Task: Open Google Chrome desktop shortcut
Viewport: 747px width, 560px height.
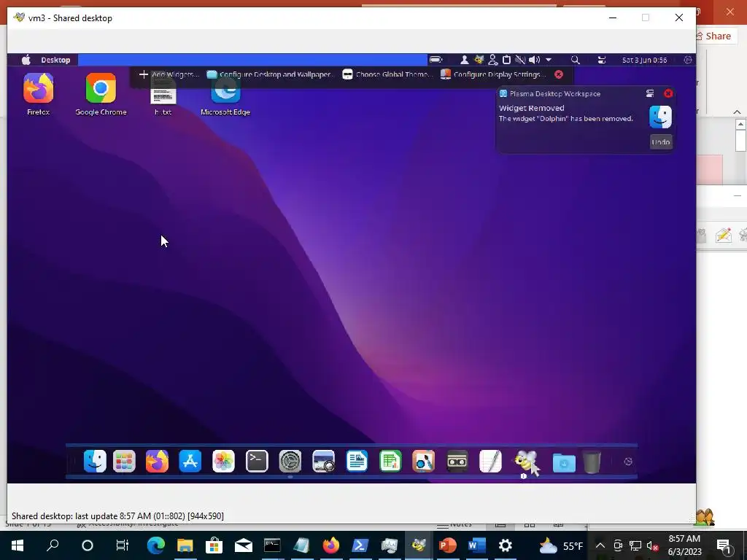Action: point(101,94)
